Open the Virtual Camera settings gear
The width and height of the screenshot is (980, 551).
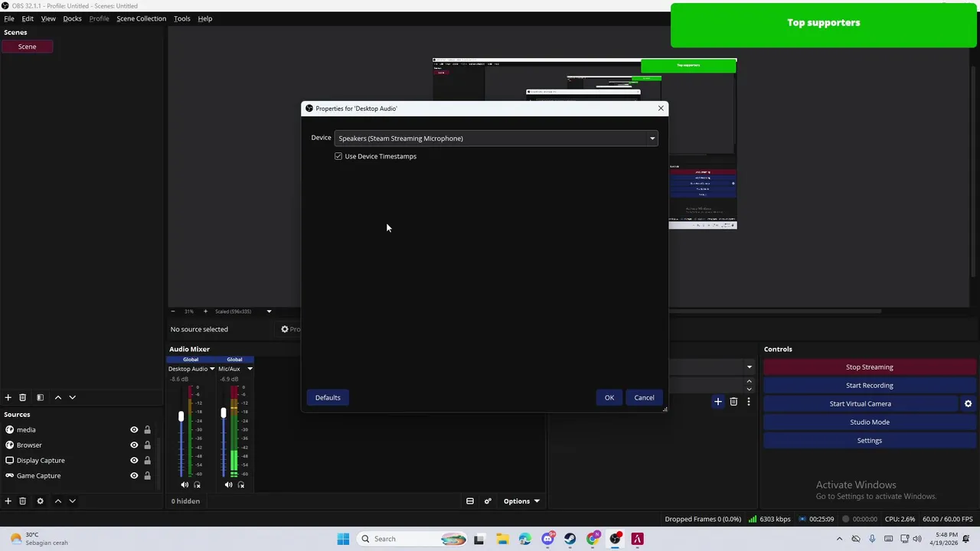[968, 403]
